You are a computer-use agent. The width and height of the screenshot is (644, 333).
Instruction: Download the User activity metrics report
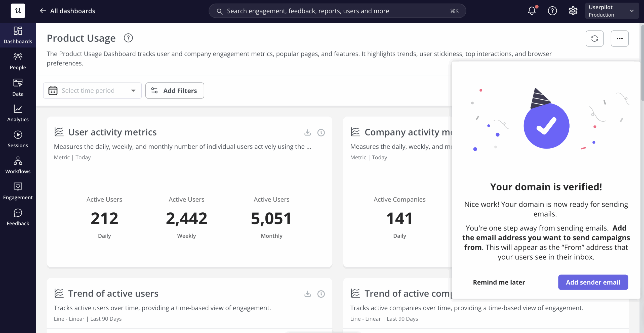tap(307, 132)
